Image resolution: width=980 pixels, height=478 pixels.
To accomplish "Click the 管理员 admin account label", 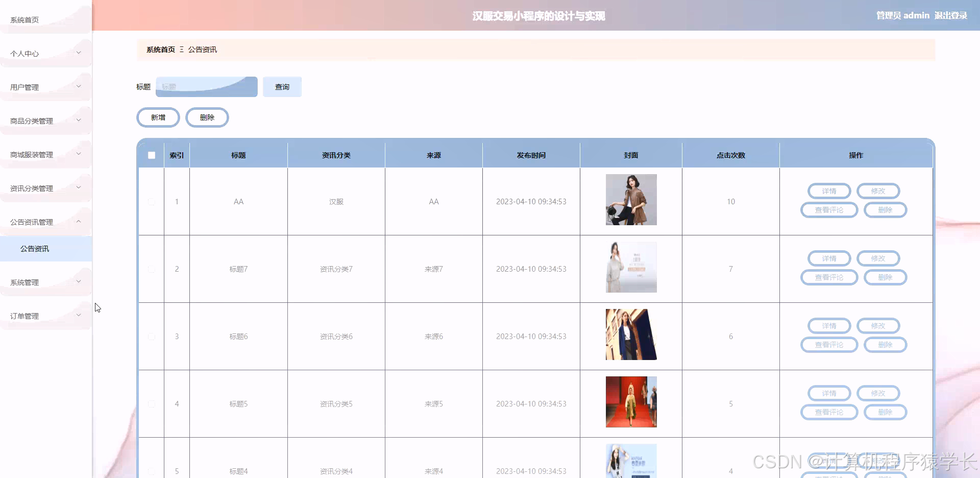I will coord(903,15).
